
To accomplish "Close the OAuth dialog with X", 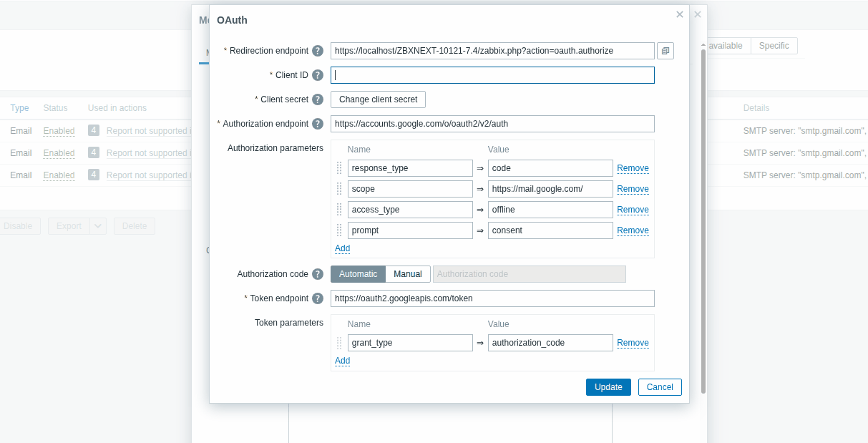I will click(680, 14).
